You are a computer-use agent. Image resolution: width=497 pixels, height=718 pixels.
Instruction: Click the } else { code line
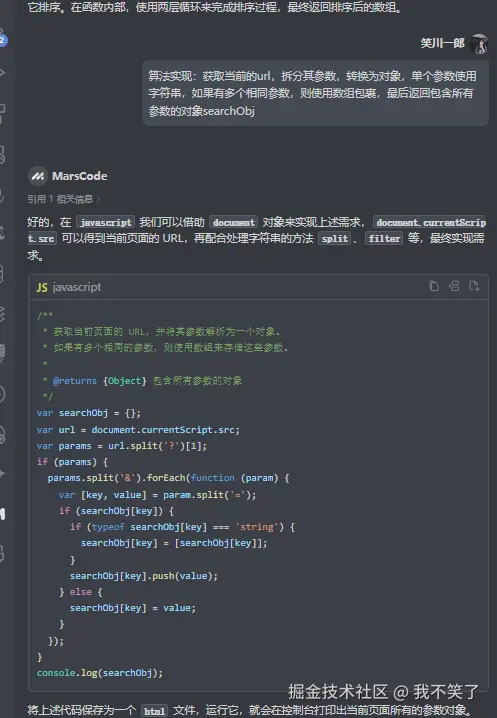(81, 592)
